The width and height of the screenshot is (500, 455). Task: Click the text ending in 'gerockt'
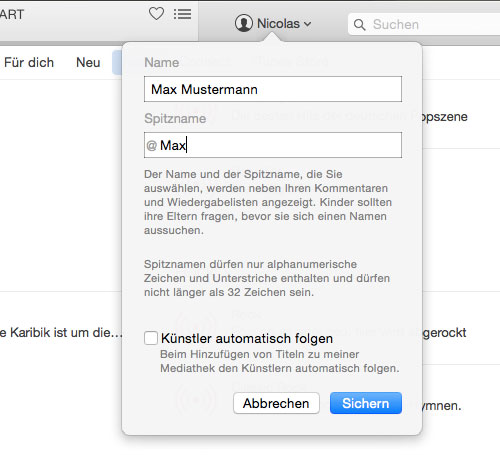click(x=444, y=333)
